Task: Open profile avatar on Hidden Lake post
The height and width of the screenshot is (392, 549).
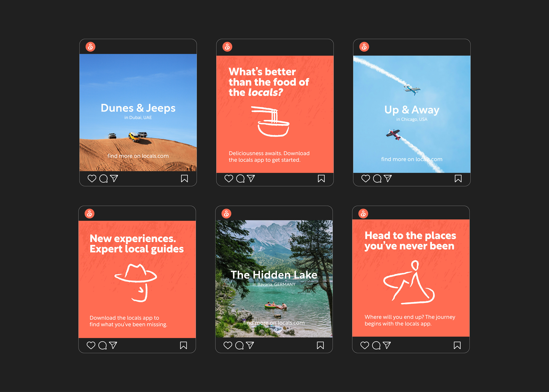Action: click(x=226, y=214)
